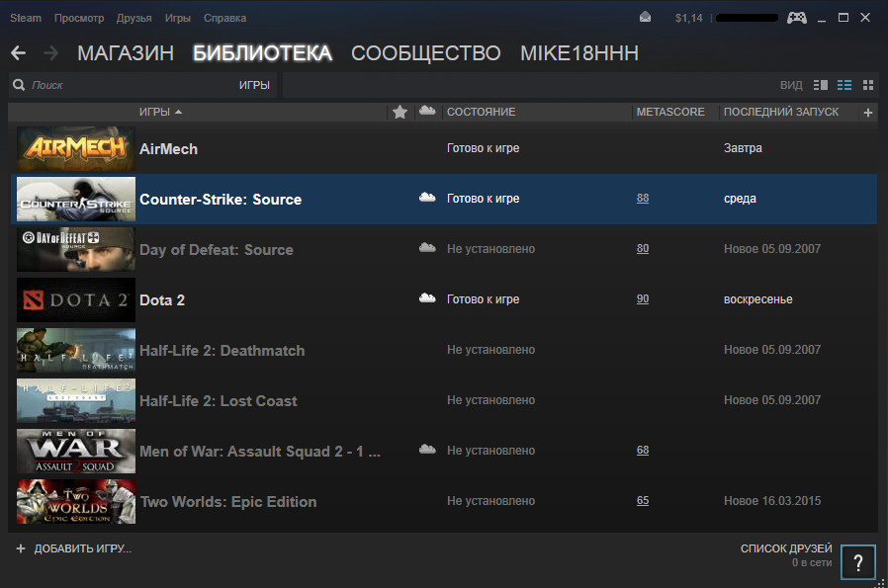888x588 pixels.
Task: Click cloud icon in Men of War row
Action: (x=427, y=450)
